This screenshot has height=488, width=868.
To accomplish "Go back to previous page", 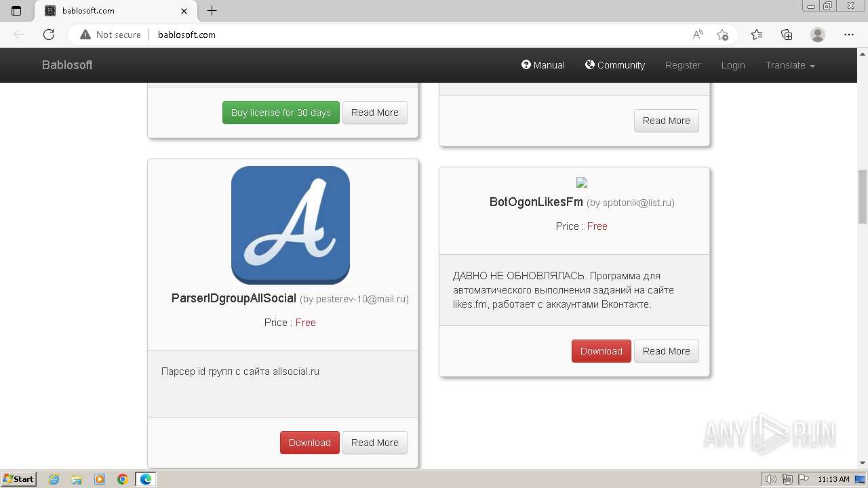I will point(19,35).
